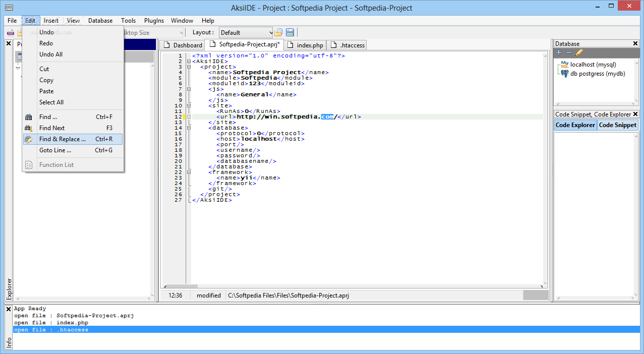The width and height of the screenshot is (644, 354).
Task: Switch to the index.php tab
Action: click(x=305, y=45)
